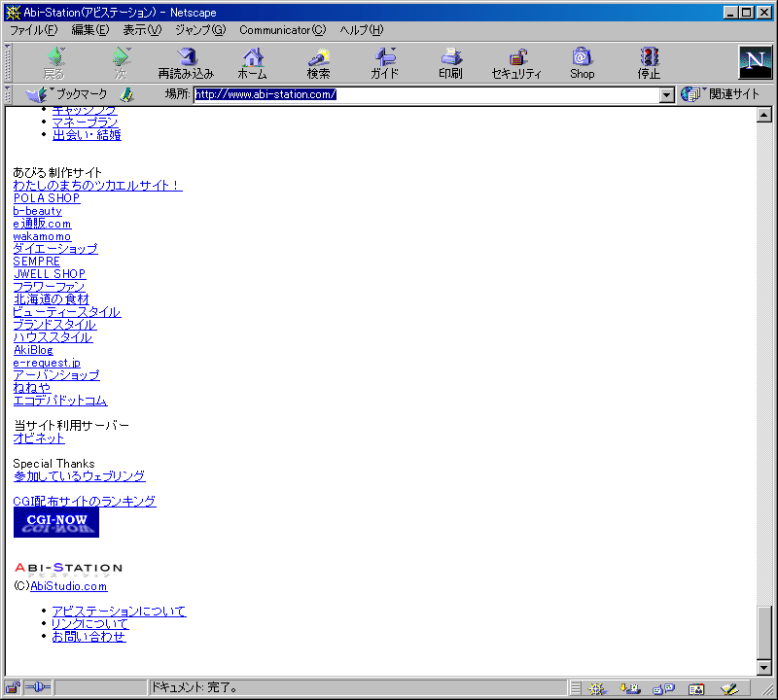Click the vertical scrollbar up arrow

(764, 115)
